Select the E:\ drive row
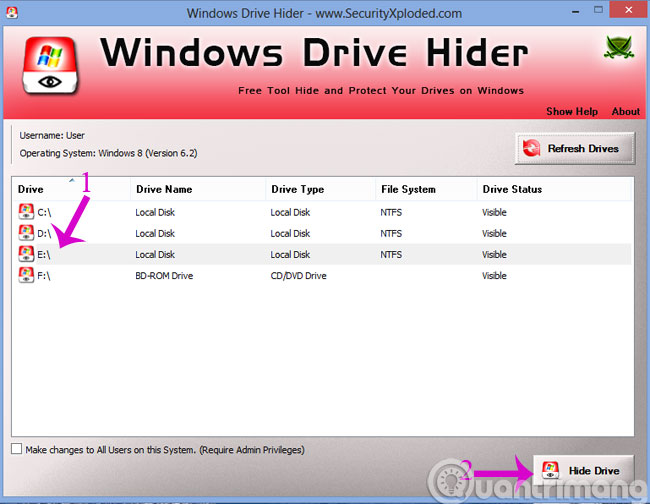This screenshot has height=504, width=650. tap(322, 254)
